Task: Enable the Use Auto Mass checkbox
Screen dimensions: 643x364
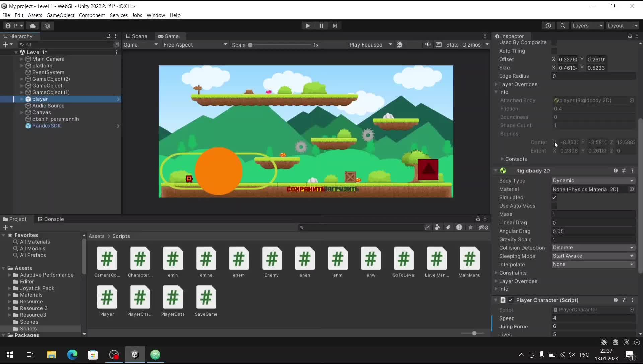Action: click(x=554, y=206)
